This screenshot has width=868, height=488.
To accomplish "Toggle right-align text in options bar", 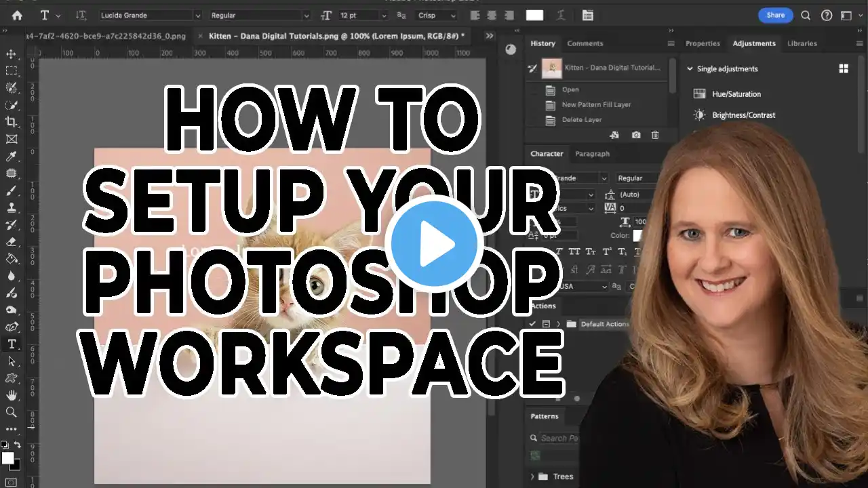I will (511, 15).
